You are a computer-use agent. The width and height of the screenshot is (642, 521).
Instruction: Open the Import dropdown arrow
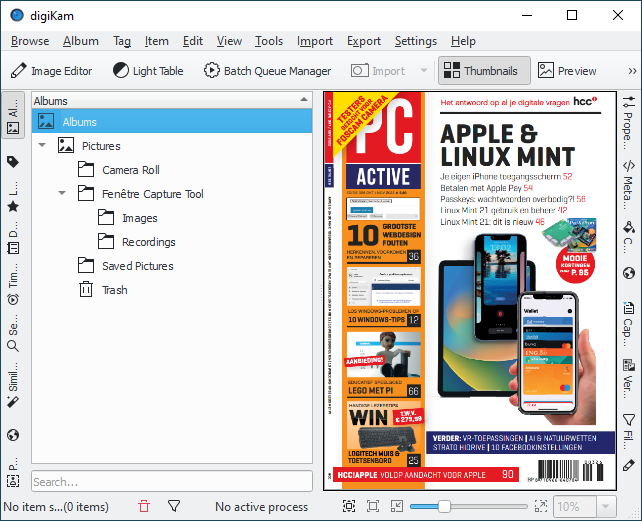[424, 71]
